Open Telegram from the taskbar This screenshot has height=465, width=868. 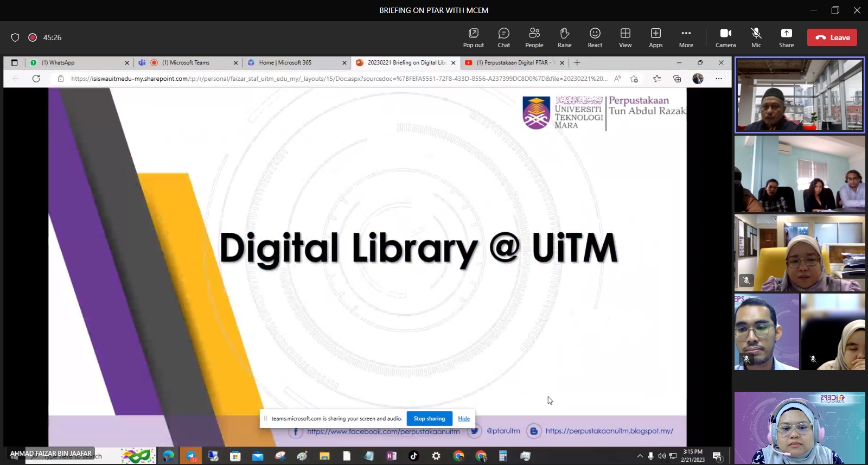[191, 456]
